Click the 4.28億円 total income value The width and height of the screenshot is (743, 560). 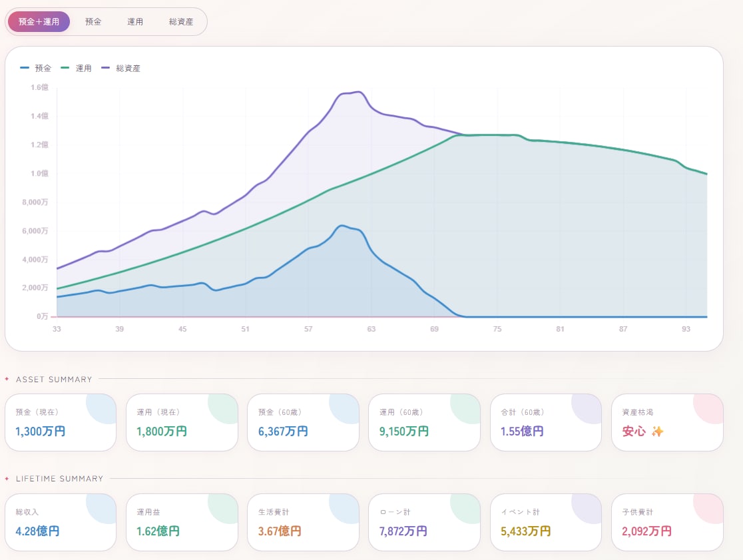pos(37,531)
